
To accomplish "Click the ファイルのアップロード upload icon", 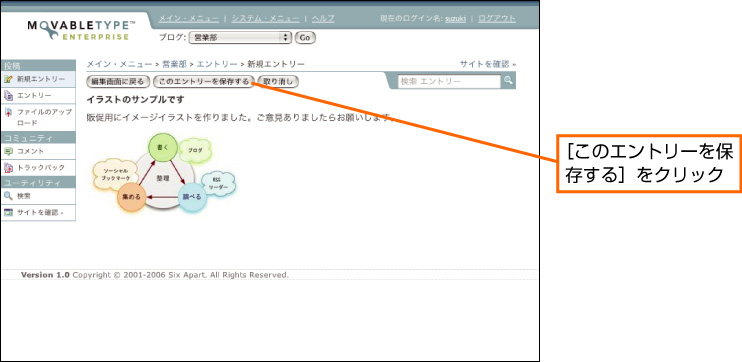I will [8, 113].
